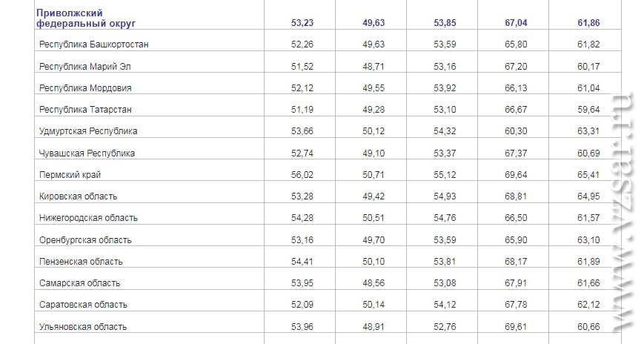Select the Самарская область row label
Screen dimensions: 644x344
80,283
